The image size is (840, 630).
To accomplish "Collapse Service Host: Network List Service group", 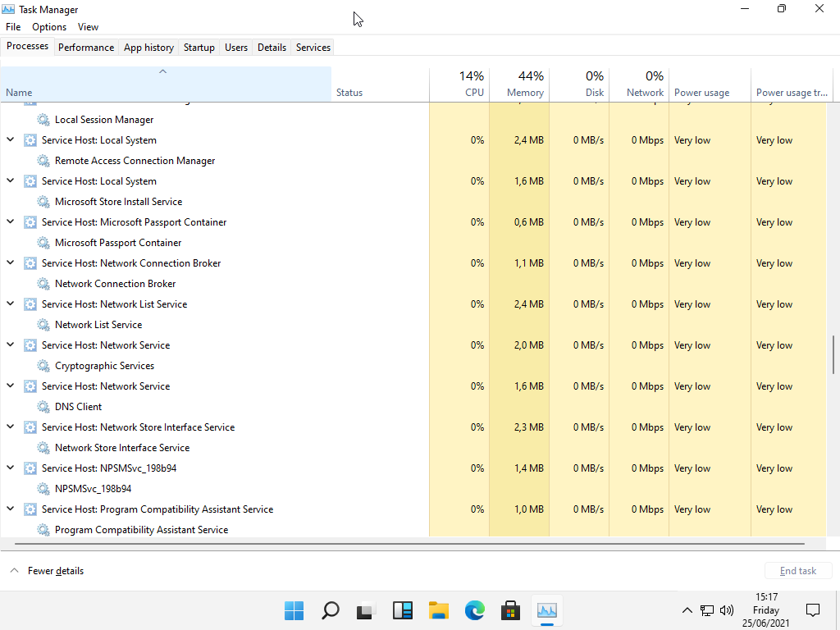I will (11, 304).
